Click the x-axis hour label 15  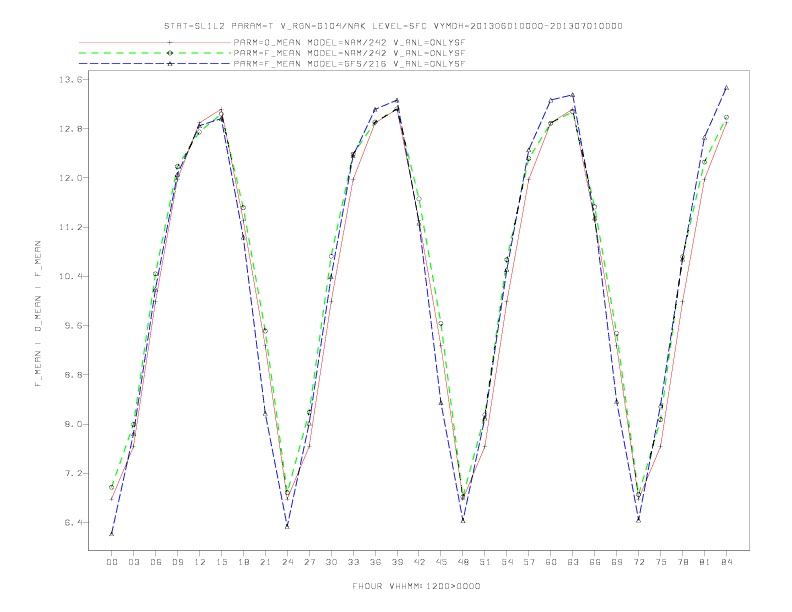[x=221, y=562]
